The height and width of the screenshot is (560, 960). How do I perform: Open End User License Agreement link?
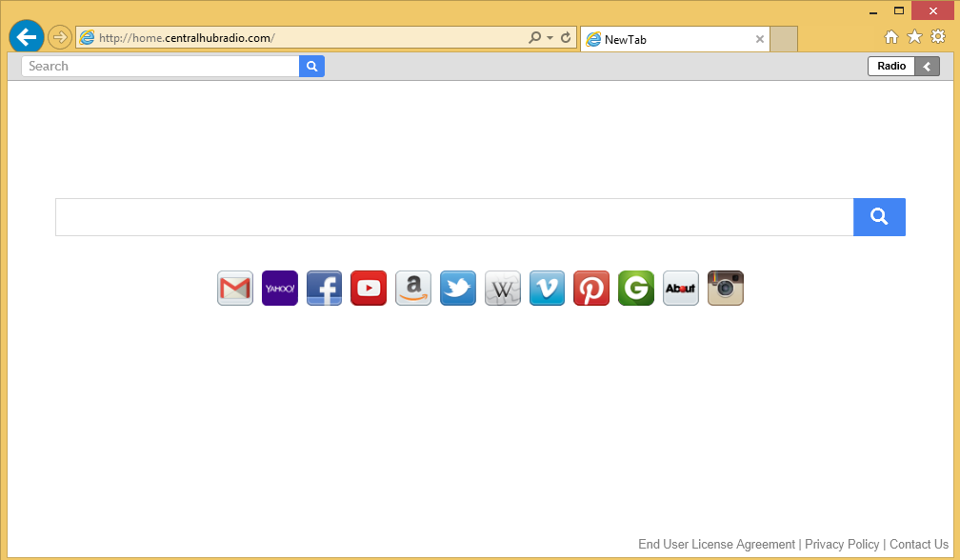[716, 544]
